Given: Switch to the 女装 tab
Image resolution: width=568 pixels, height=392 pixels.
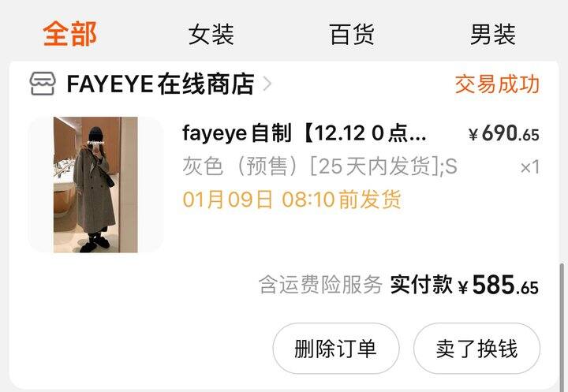Looking at the screenshot, I should coord(211,35).
